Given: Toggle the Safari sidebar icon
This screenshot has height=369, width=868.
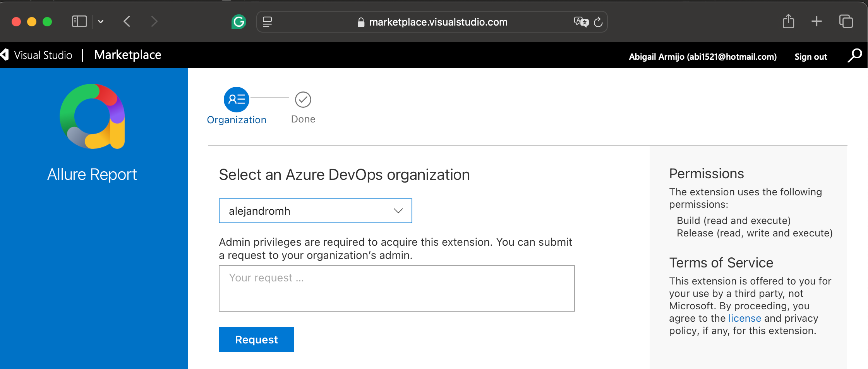Looking at the screenshot, I should [79, 21].
